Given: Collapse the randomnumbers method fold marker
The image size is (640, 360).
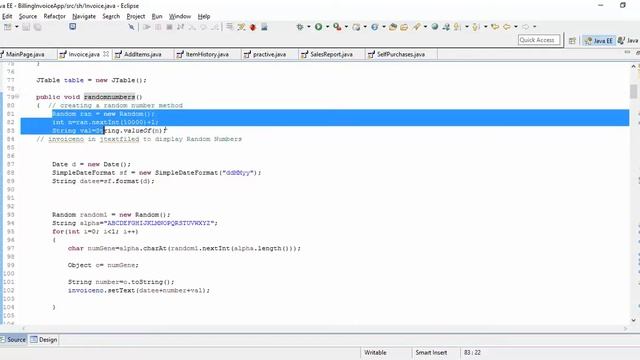Looking at the screenshot, I should coord(17,97).
